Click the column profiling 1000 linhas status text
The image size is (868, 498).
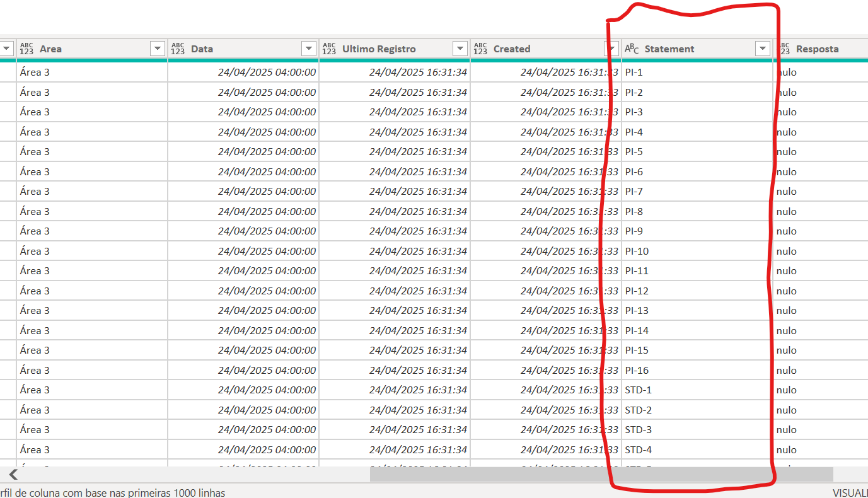coord(113,493)
